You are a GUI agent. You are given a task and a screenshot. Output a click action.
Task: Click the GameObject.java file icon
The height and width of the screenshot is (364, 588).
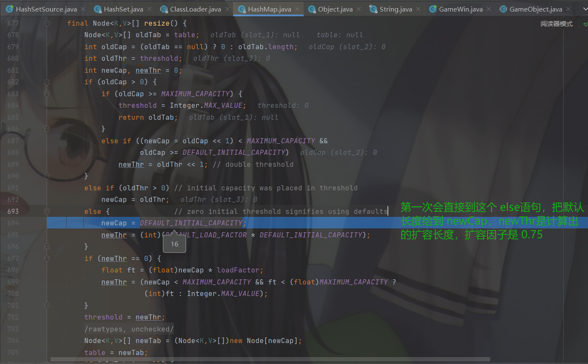click(503, 9)
